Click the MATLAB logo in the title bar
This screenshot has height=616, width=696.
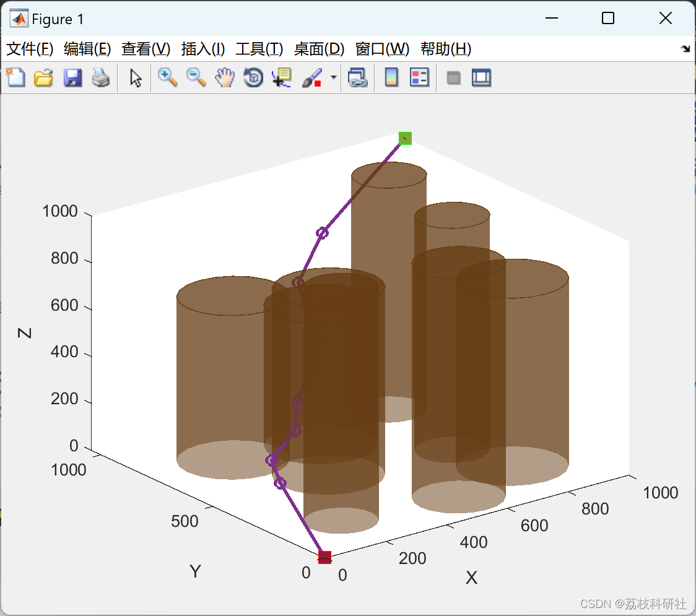tap(19, 19)
